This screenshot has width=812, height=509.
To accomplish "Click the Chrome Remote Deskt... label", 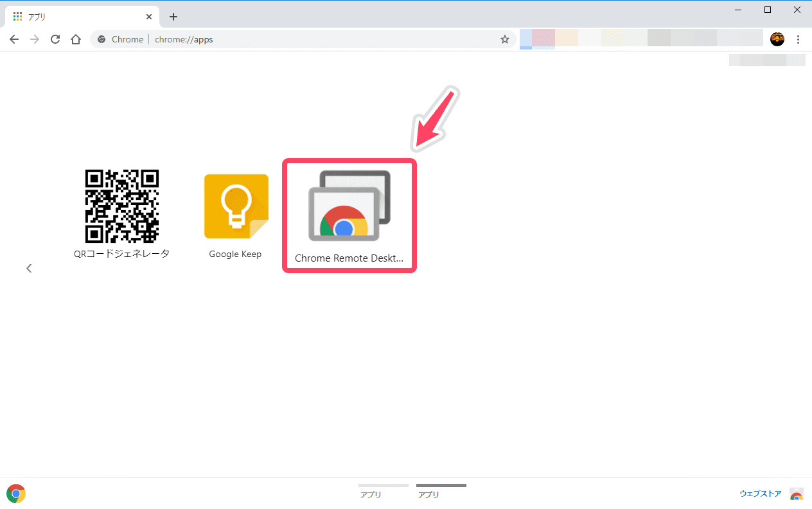I will 349,258.
